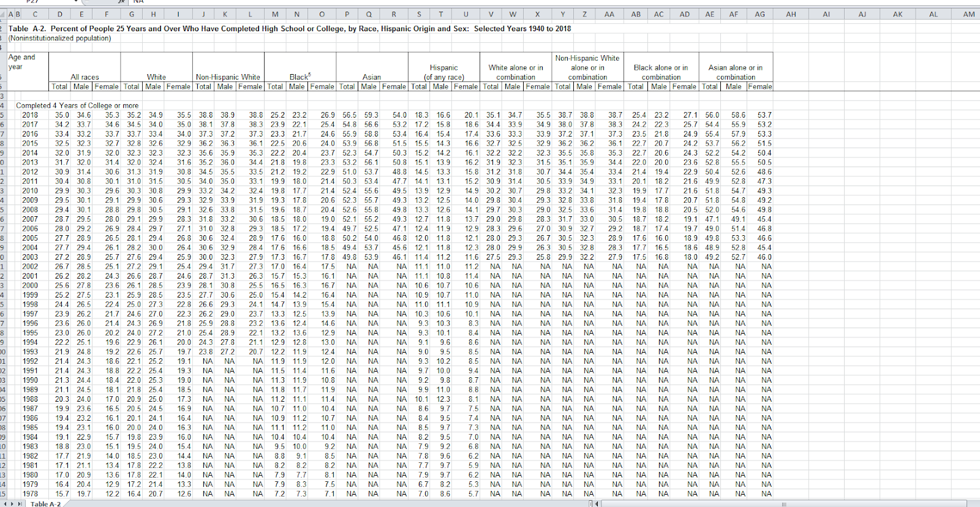The height and width of the screenshot is (507, 980).
Task: Select column J header
Action: pyautogui.click(x=203, y=14)
